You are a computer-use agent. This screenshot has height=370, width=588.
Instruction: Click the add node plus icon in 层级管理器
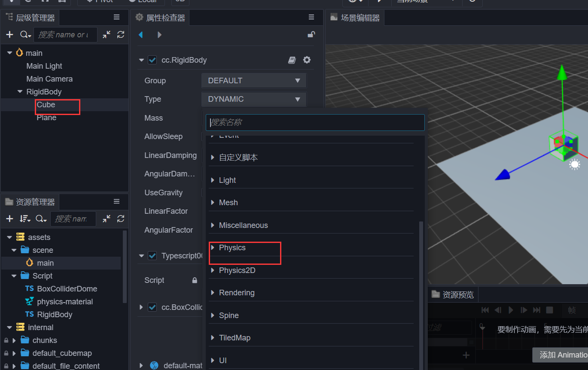pyautogui.click(x=9, y=34)
